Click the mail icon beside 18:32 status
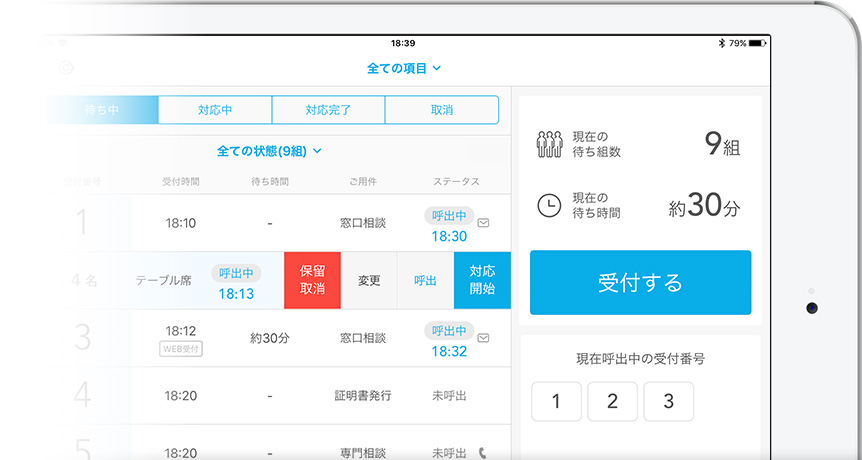Screen dimensions: 862x460 [483, 337]
